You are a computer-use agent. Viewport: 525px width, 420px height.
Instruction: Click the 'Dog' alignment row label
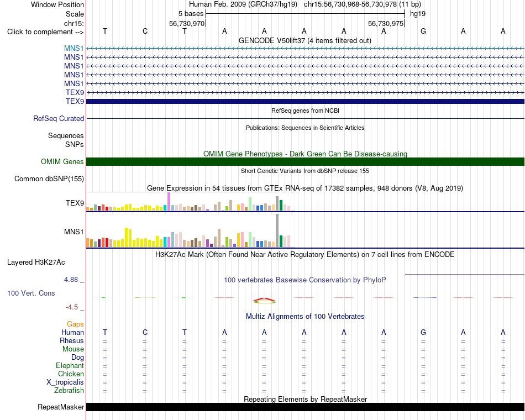click(x=77, y=358)
